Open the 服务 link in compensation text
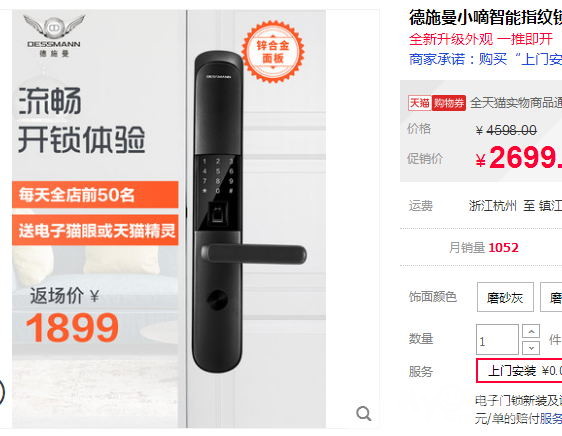The image size is (562, 436). (x=551, y=418)
